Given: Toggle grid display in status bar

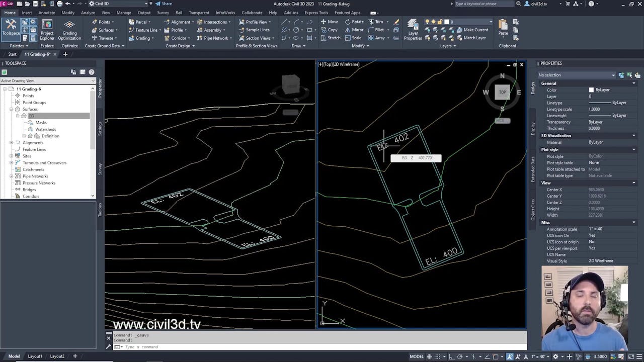Looking at the screenshot, I should pos(430,357).
